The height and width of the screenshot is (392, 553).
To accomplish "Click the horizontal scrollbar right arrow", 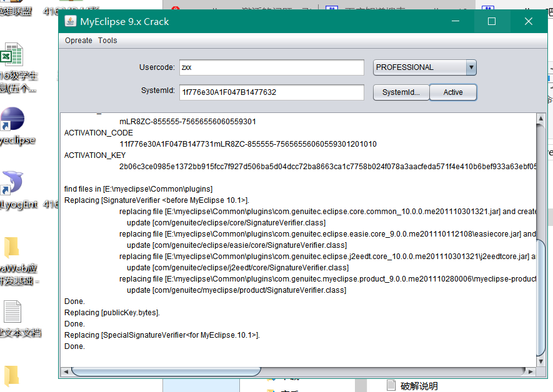I will pyautogui.click(x=531, y=371).
